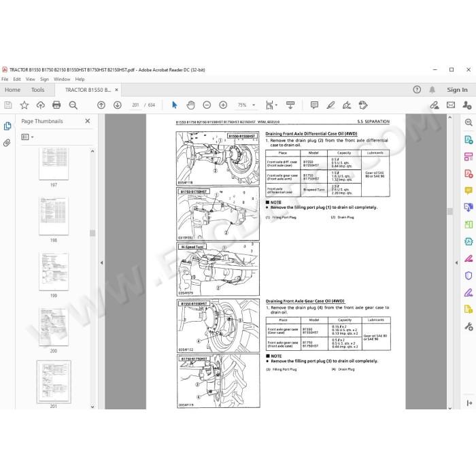Click thumbnail panel scroll up arrow
Viewport: 476px width, 476px height.
point(92,151)
